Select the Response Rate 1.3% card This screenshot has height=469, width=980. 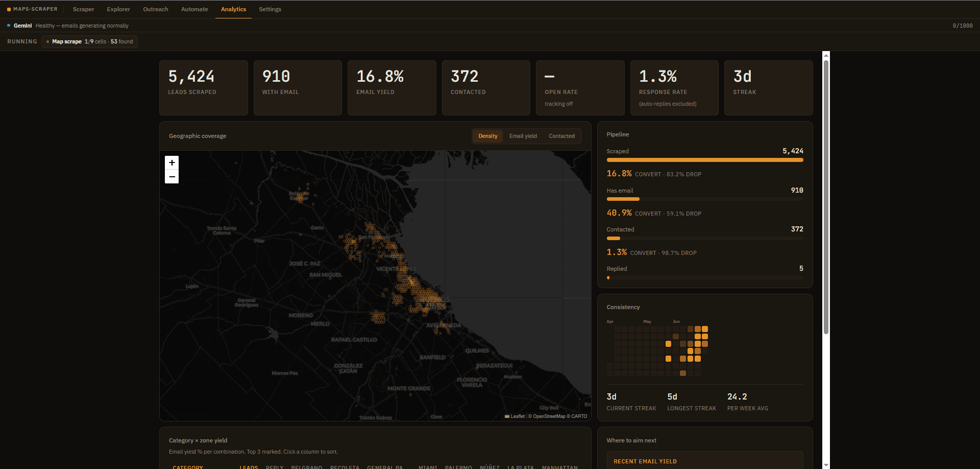674,88
